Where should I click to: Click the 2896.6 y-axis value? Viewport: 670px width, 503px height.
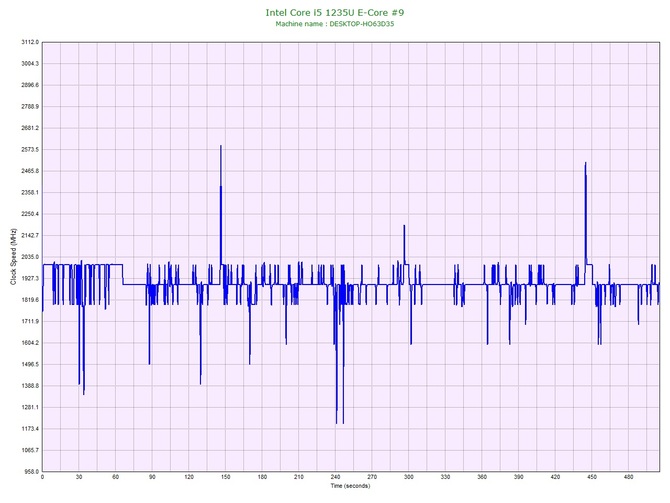coord(30,85)
